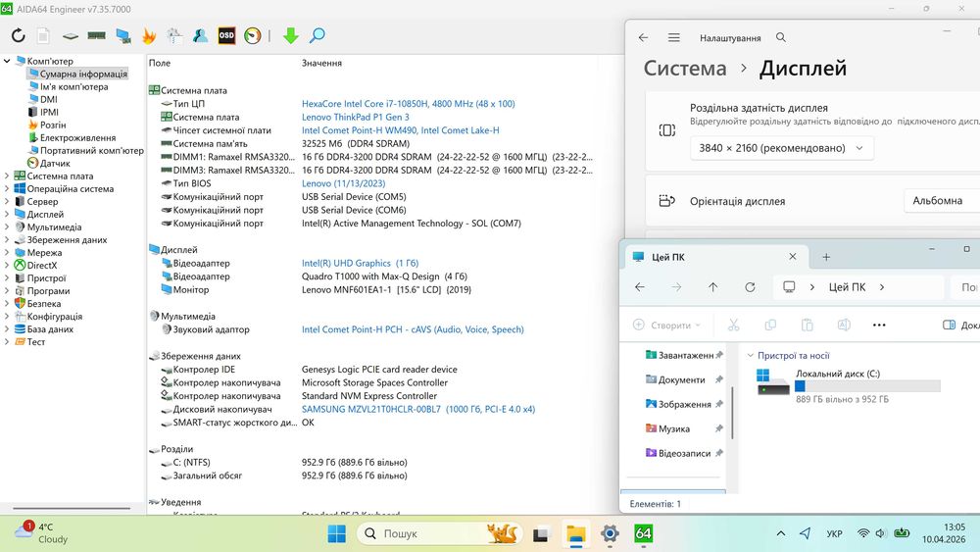Open the Lenovo (11/13/2023) BIOS link
This screenshot has width=980, height=552.
click(343, 183)
